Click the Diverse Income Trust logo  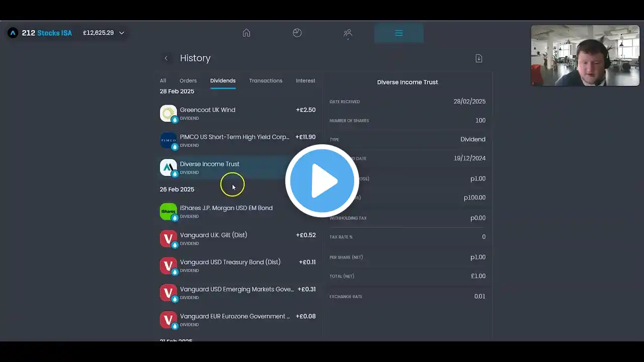click(x=169, y=167)
